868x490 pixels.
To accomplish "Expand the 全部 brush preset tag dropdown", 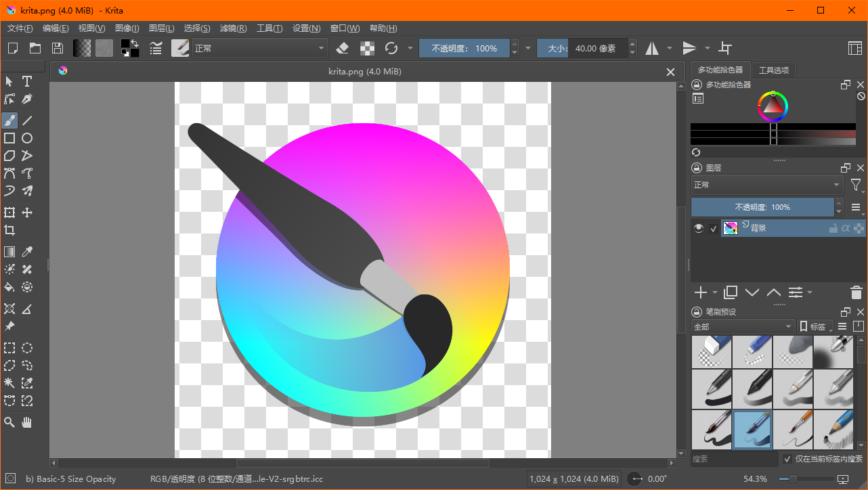I will (x=742, y=327).
